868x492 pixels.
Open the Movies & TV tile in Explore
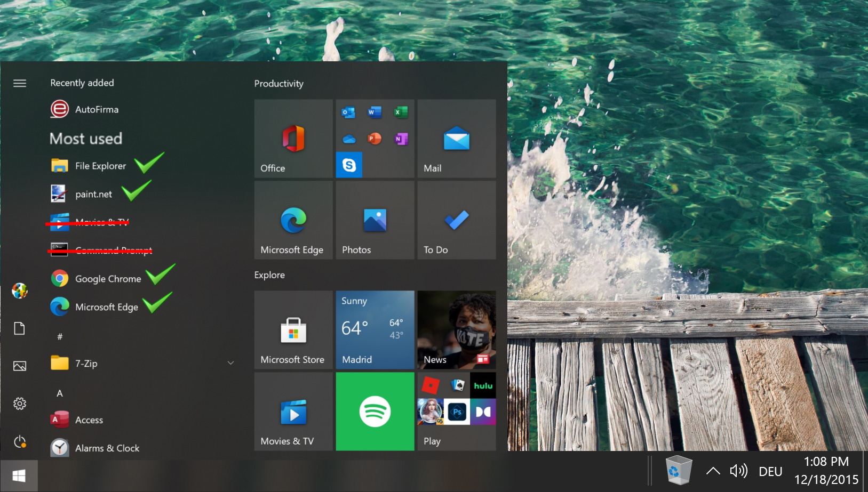coord(293,412)
